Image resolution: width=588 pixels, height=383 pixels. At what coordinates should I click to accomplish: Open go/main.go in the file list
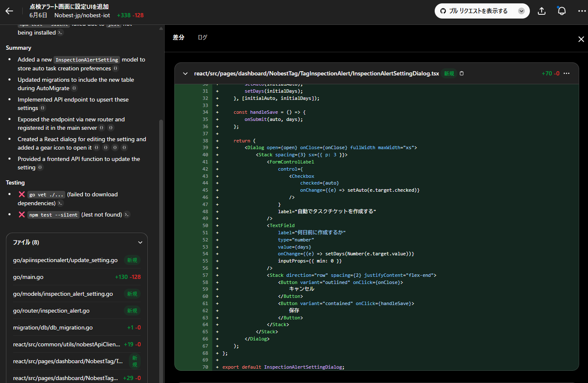click(28, 277)
